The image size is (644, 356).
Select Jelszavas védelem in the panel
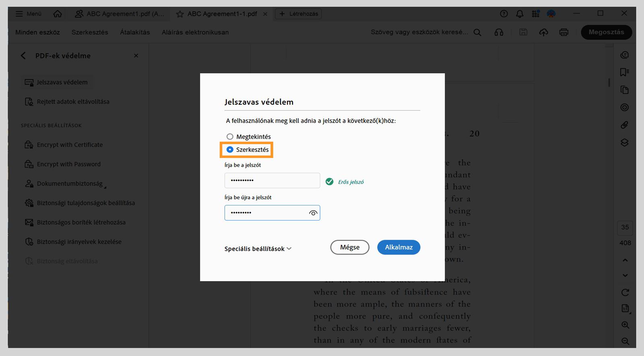coord(56,82)
